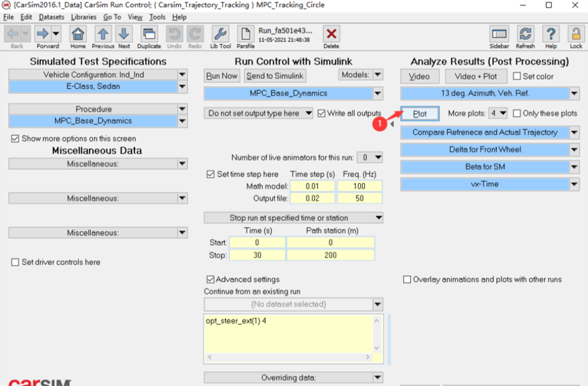Toggle Set time step here checkbox

[211, 174]
